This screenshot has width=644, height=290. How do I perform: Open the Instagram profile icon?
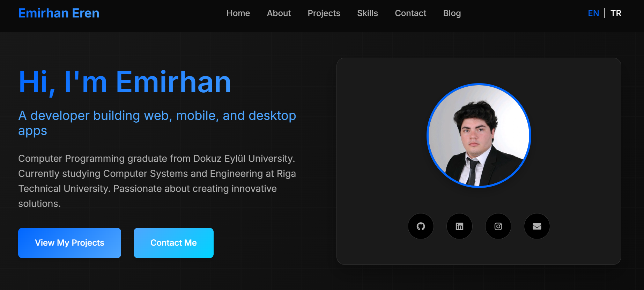[x=498, y=226]
